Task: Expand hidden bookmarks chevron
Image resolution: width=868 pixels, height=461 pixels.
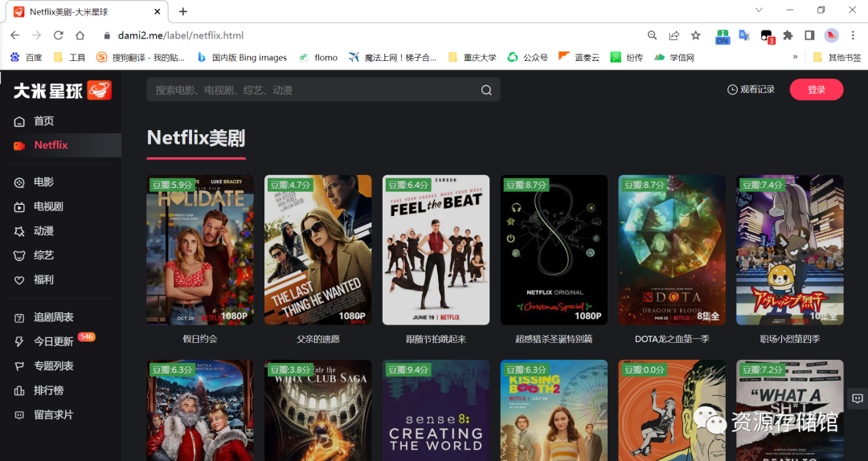Action: click(x=796, y=56)
